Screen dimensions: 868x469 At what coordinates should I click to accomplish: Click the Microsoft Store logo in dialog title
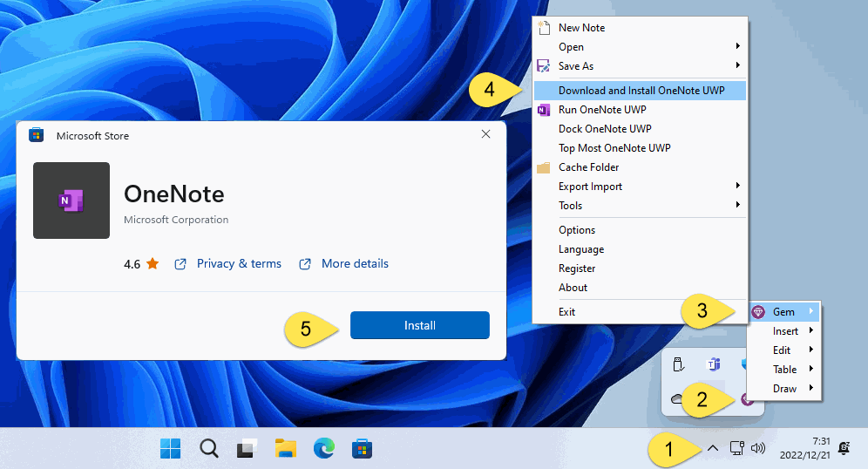[37, 135]
